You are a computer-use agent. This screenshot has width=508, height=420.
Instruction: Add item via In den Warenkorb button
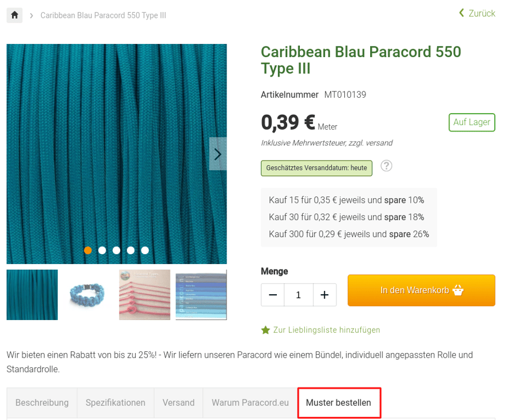click(x=422, y=290)
